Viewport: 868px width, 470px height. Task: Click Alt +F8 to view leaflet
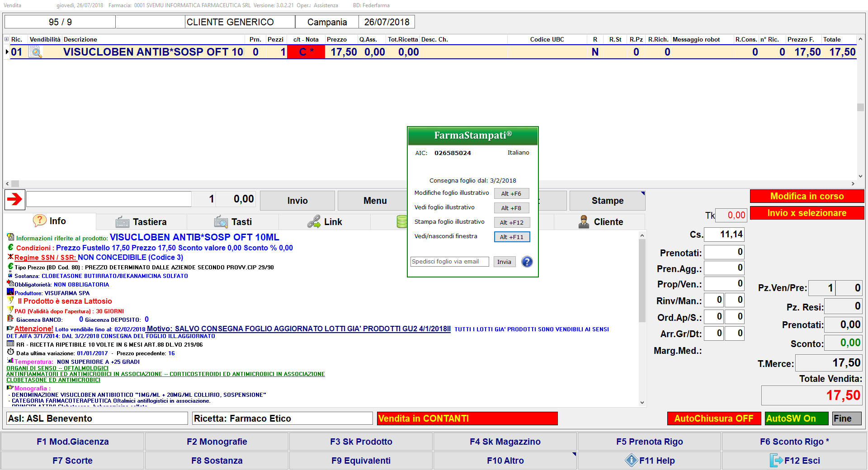[x=511, y=208]
